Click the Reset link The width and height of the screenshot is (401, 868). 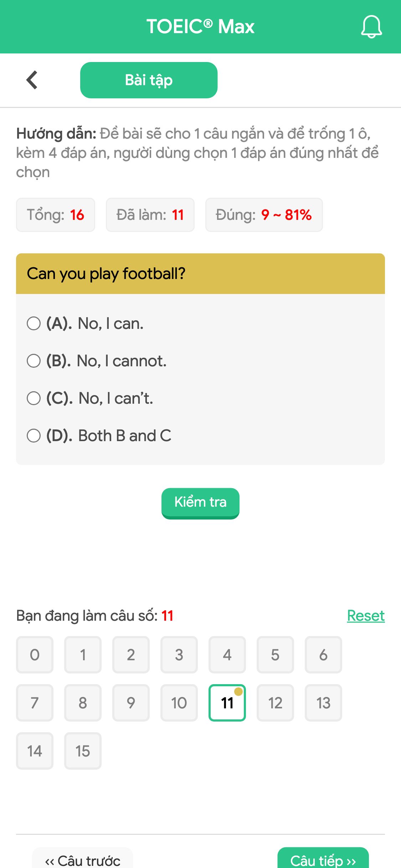[366, 615]
